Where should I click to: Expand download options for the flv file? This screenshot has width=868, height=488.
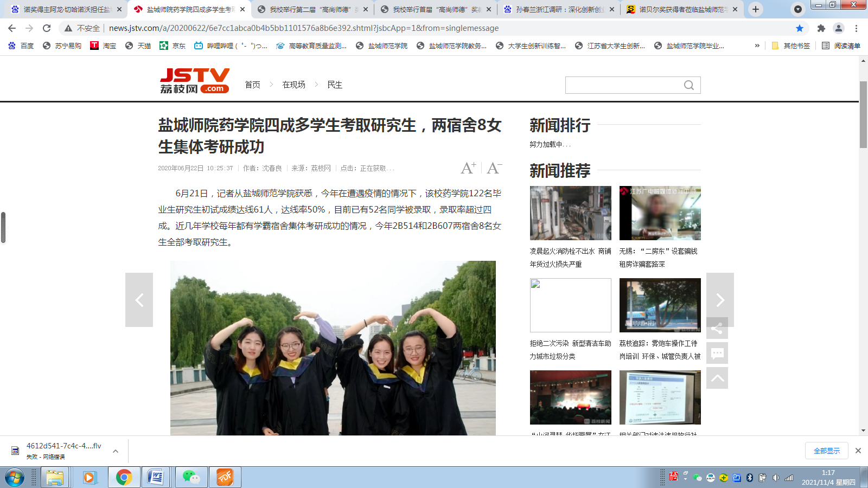coord(116,451)
